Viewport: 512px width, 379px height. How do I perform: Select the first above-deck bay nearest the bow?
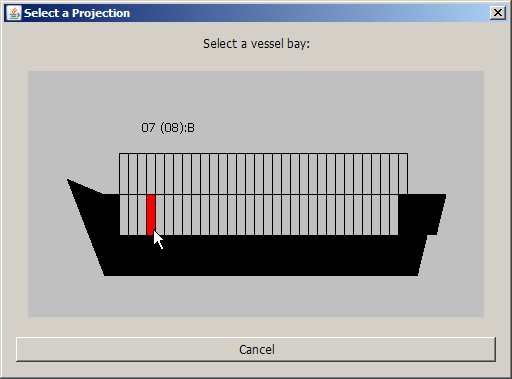124,174
